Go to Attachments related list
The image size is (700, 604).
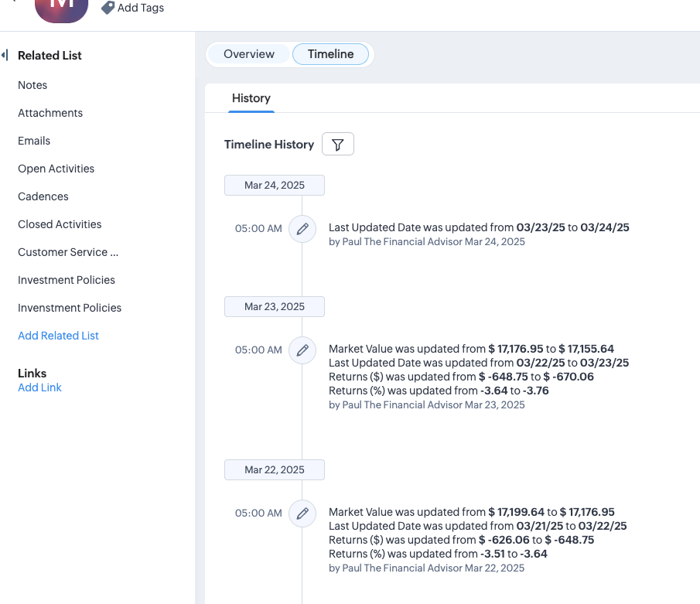[x=50, y=113]
